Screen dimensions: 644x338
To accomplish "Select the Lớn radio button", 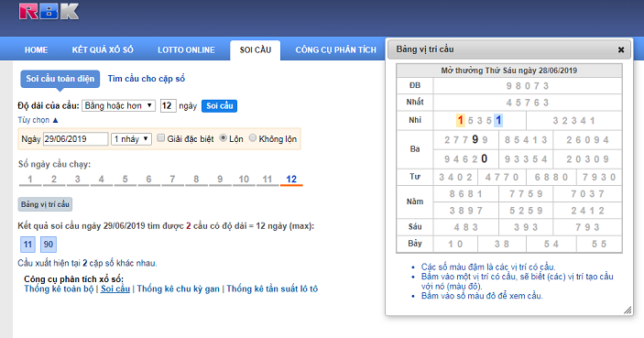I will coord(223,138).
